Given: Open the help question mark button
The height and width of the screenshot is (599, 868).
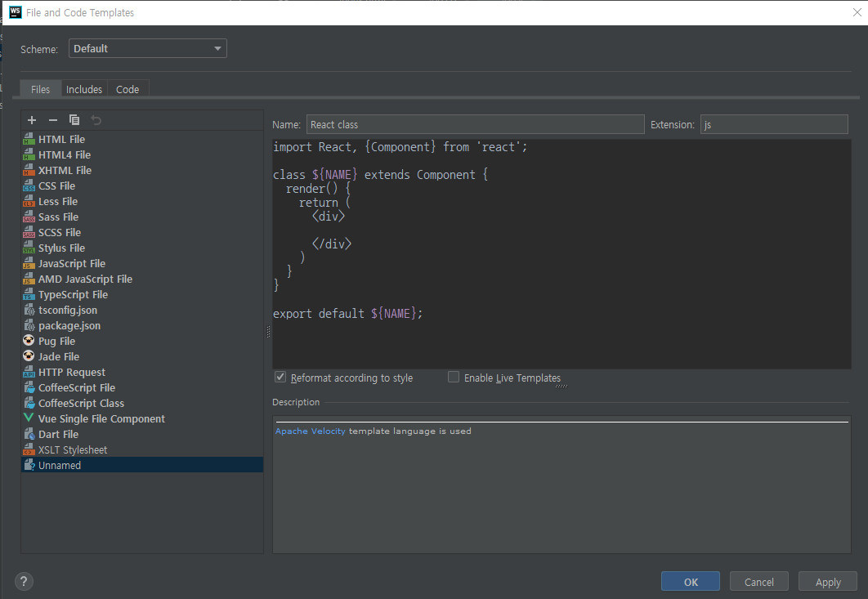Looking at the screenshot, I should [x=24, y=581].
